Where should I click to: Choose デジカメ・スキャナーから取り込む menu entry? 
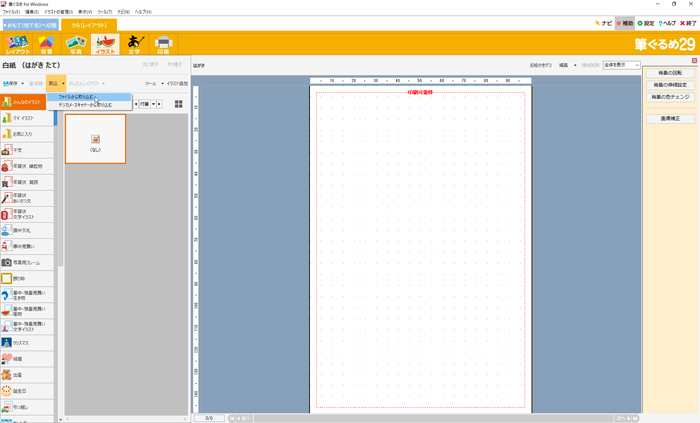(x=86, y=104)
